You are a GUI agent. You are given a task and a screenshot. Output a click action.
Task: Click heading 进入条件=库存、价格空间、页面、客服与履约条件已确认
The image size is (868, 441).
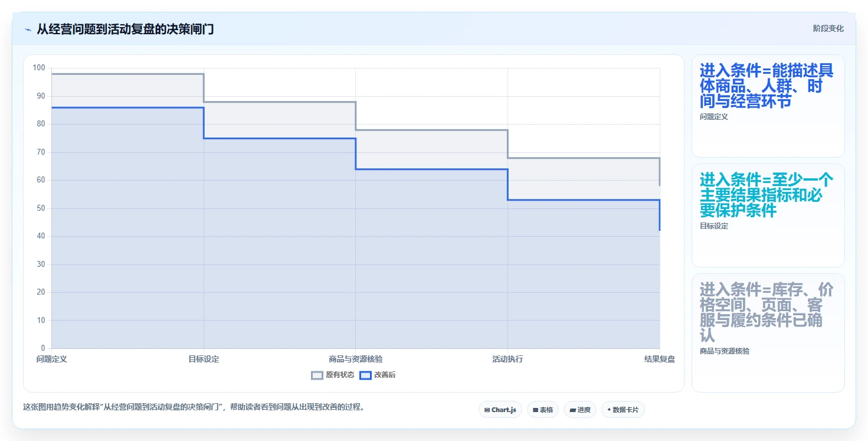pyautogui.click(x=767, y=313)
